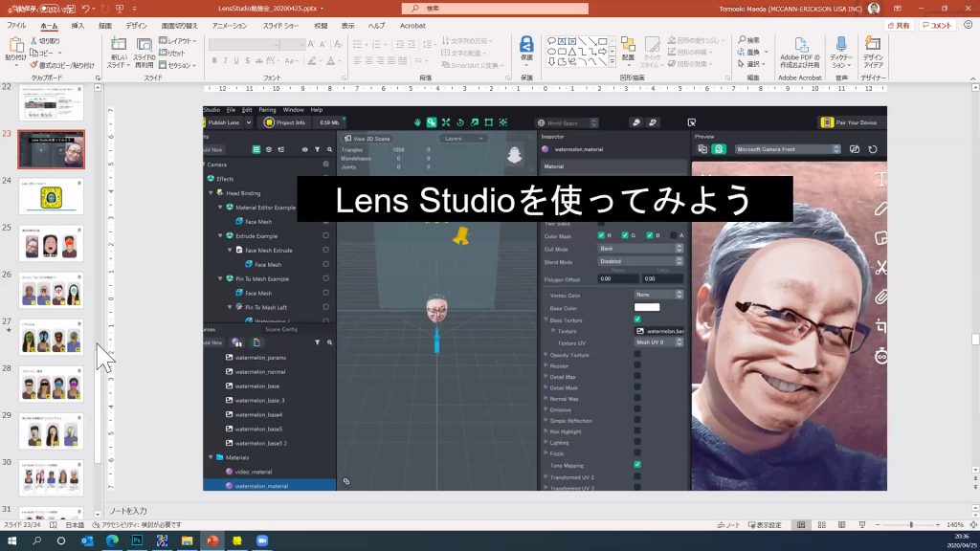Open the Reuse Slides (スライドの再利用) tool

tap(145, 45)
